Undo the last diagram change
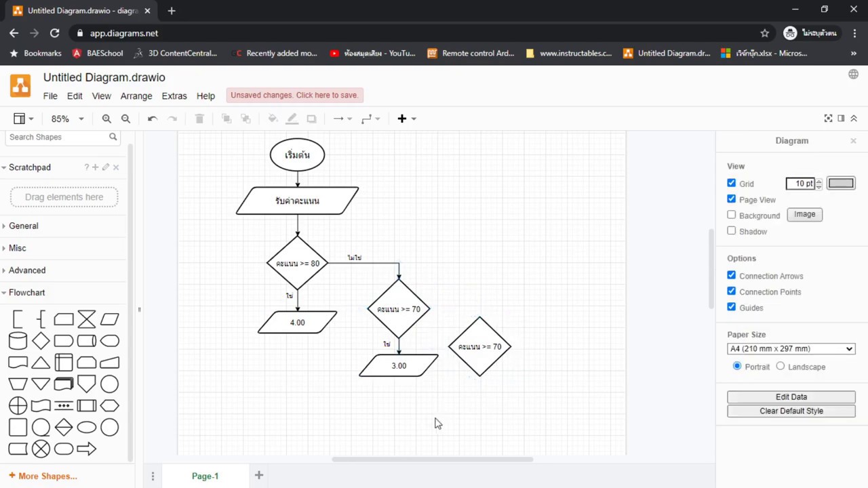868x488 pixels. pos(153,119)
